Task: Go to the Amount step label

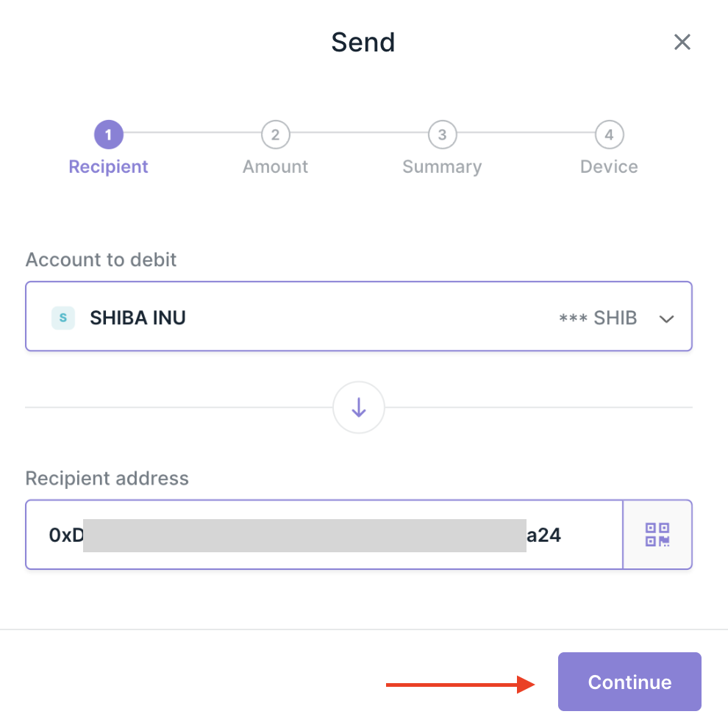Action: (275, 167)
